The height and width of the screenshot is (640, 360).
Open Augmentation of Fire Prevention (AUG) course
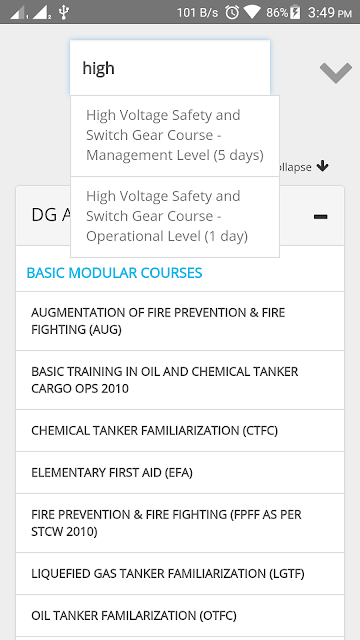(180, 321)
